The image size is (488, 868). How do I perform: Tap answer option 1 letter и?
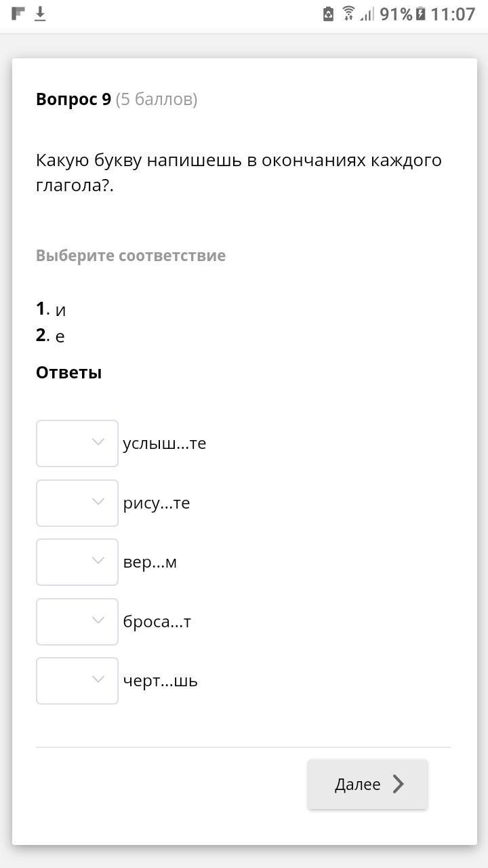60,311
